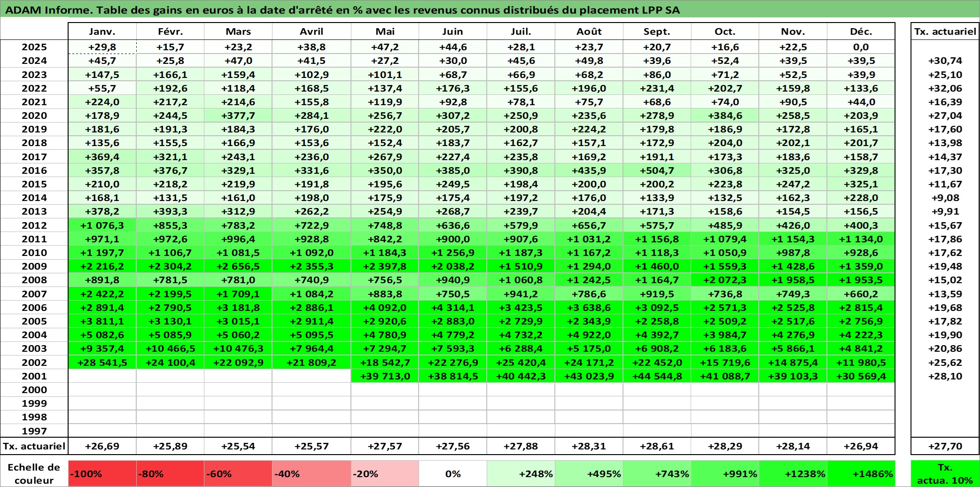This screenshot has height=487, width=980.
Task: Select the 2012 year row label
Action: [34, 225]
